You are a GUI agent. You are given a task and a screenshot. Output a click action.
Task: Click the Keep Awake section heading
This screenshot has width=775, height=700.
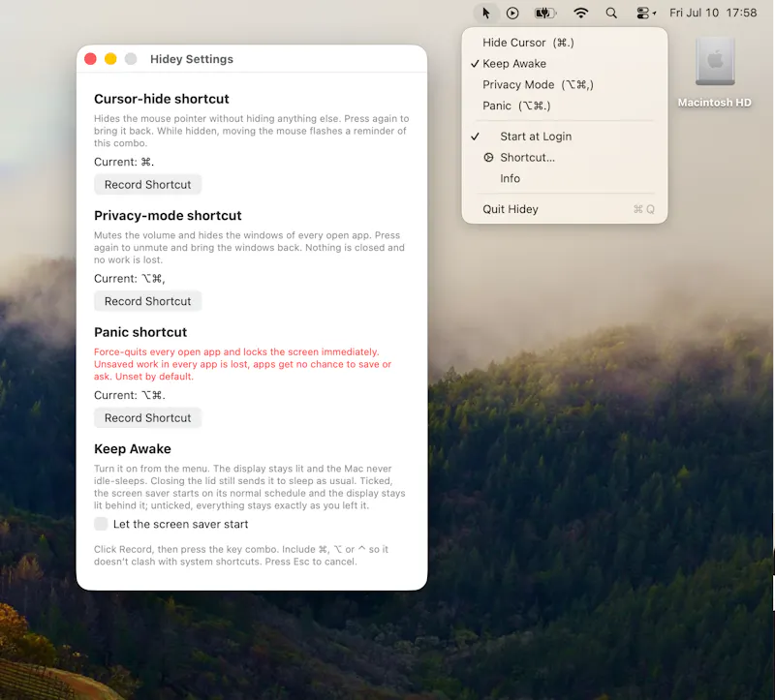tap(133, 448)
